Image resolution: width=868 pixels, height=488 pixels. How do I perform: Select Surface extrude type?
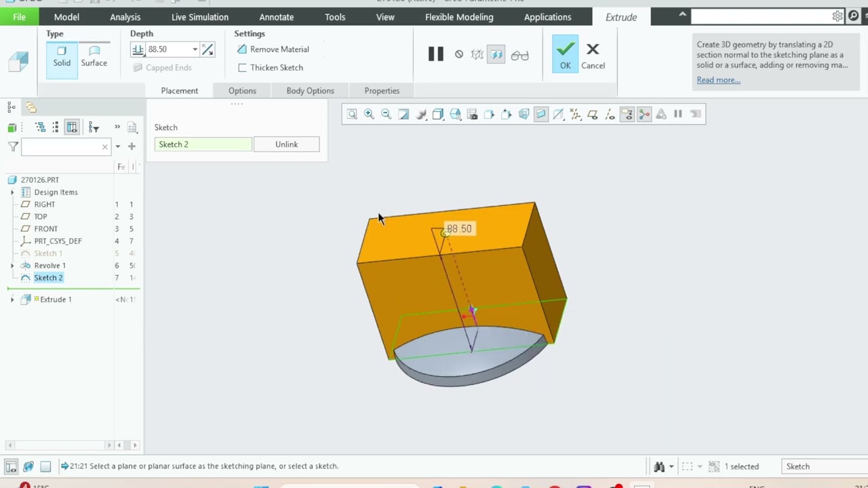point(94,56)
